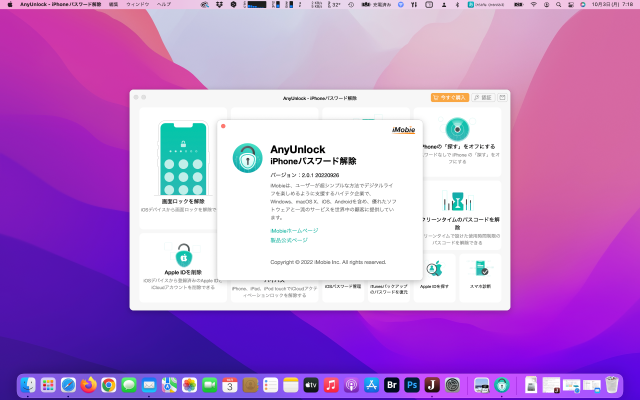Screen dimensions: 640x400
Task: Launch Firefox from the Dock
Action: pos(89,385)
